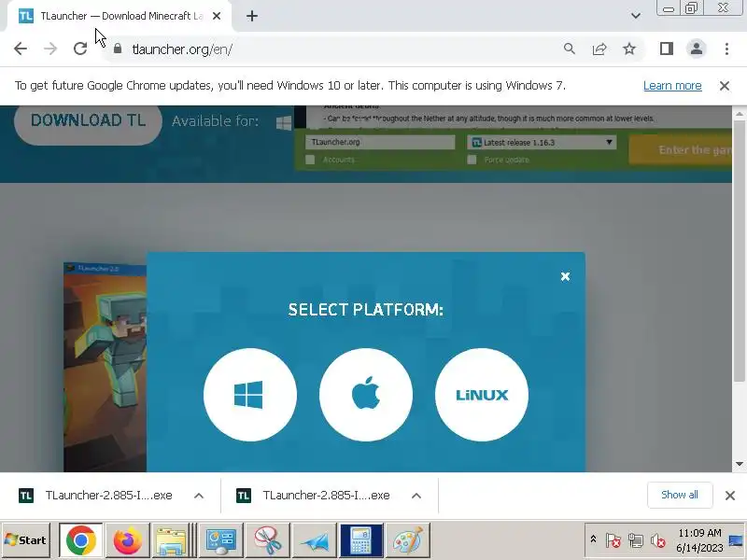Expand options for second TLauncher download
This screenshot has width=747, height=560.
pos(416,496)
